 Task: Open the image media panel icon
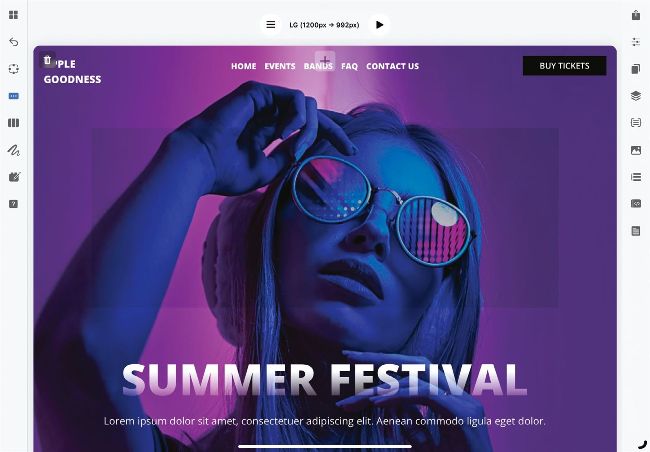(635, 150)
